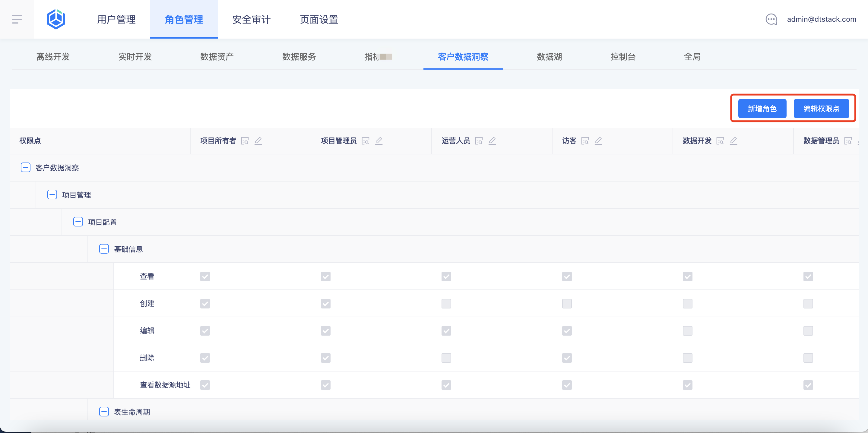Toggle 删除 checkbox for 运营人员
Viewport: 868px width, 433px height.
click(x=446, y=358)
